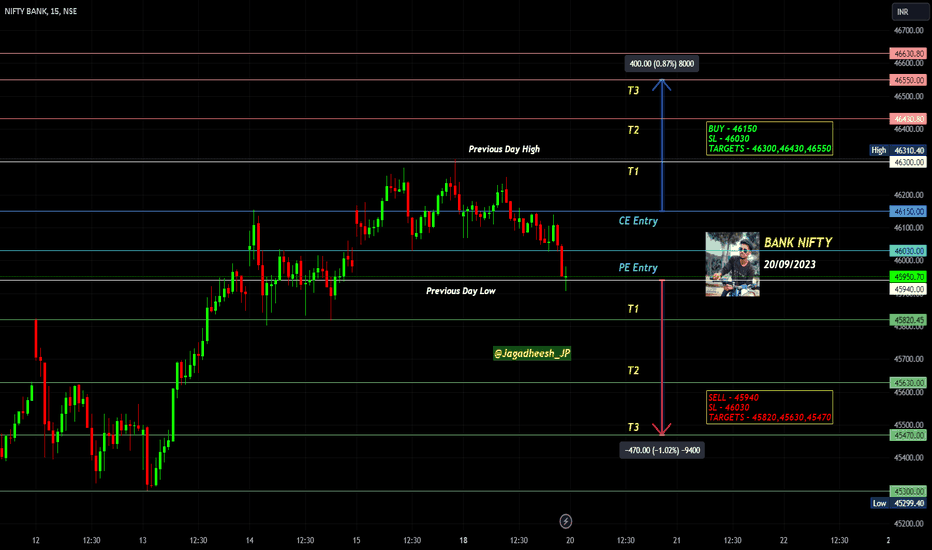Select the Previous Day Low annotation
The image size is (932, 550).
(461, 291)
